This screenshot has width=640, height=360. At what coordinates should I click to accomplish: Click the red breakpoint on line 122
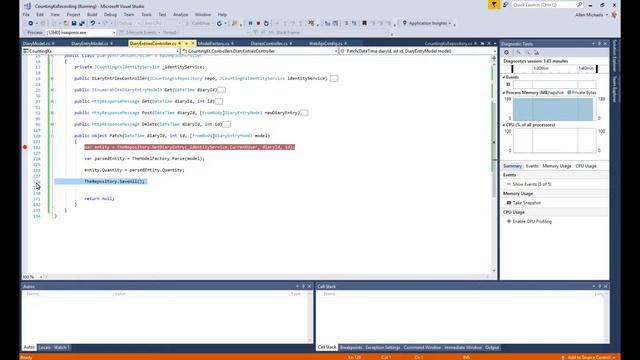pos(25,147)
